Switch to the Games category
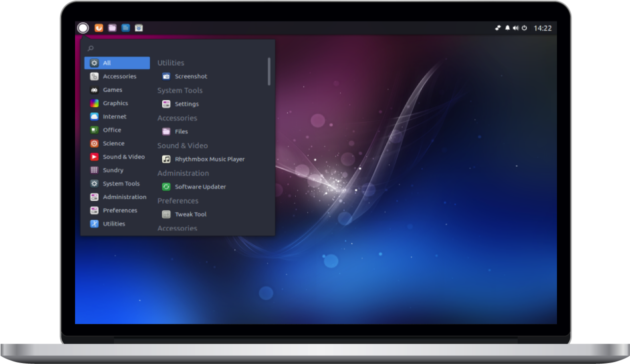Image resolution: width=630 pixels, height=364 pixels. pyautogui.click(x=113, y=89)
